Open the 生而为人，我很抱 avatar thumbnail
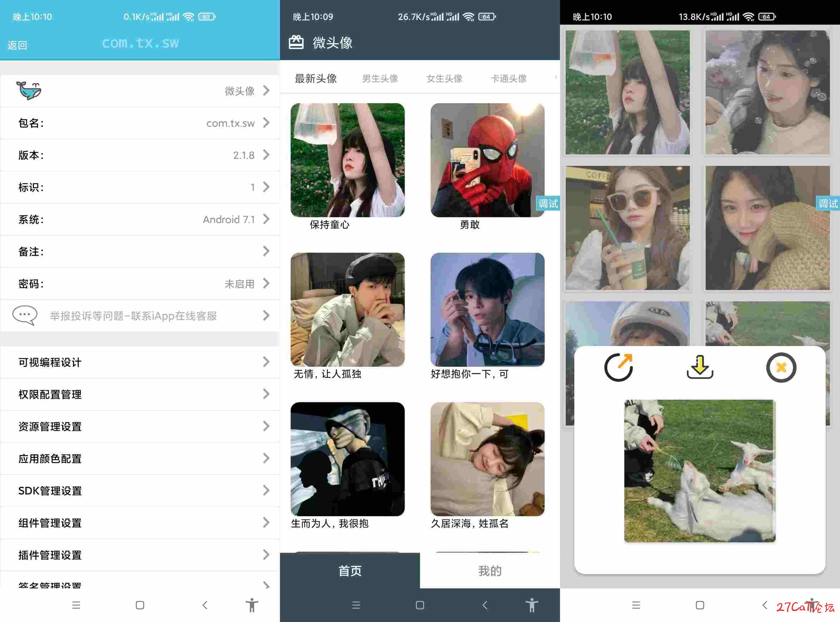This screenshot has width=840, height=622. pyautogui.click(x=348, y=459)
